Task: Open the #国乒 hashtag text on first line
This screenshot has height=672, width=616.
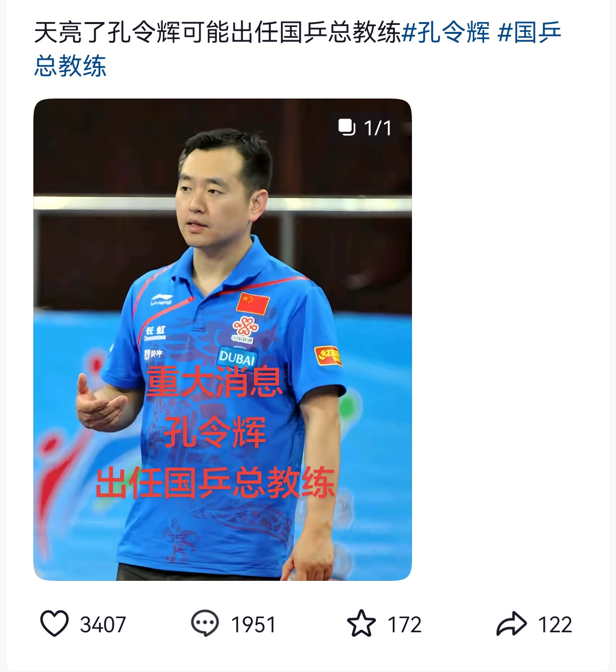Action: (x=529, y=33)
